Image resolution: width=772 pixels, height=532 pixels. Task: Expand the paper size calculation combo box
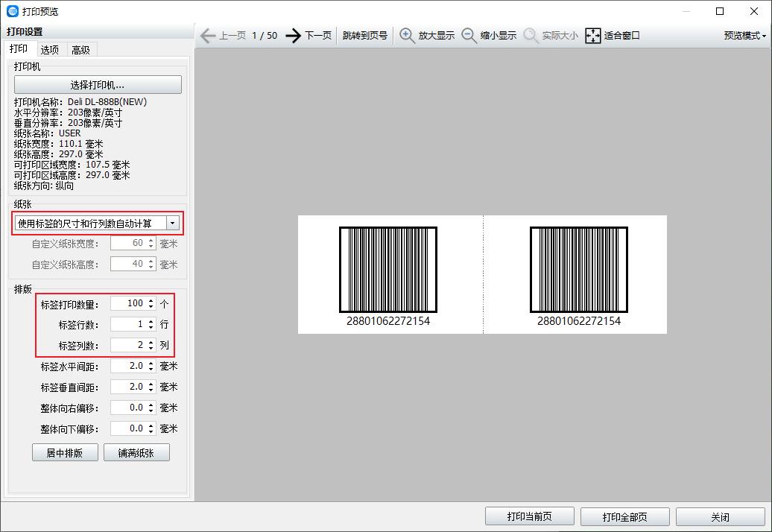coord(173,223)
